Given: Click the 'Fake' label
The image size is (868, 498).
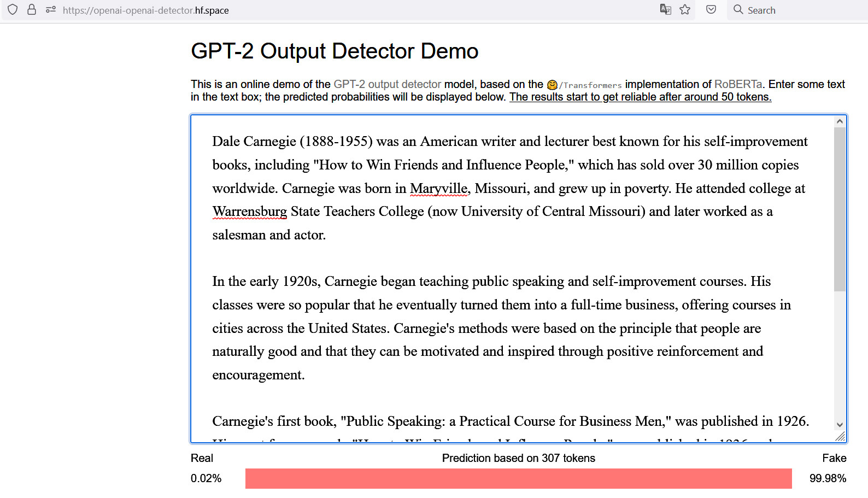Looking at the screenshot, I should (x=834, y=458).
